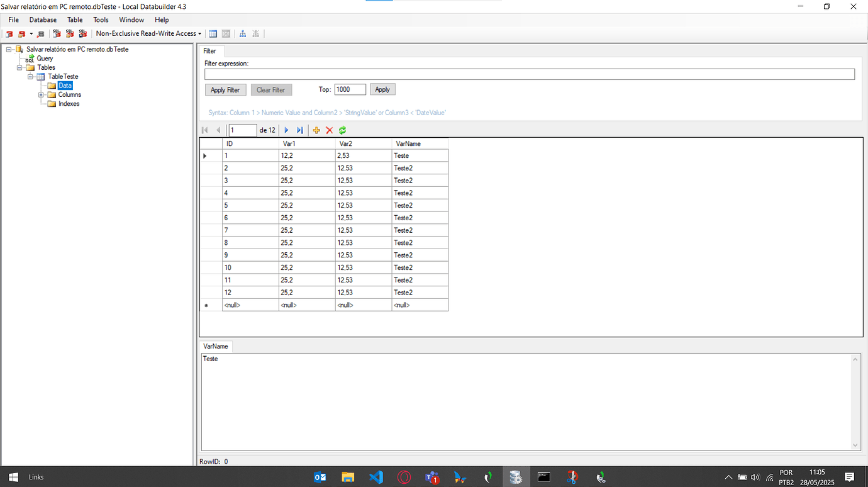
Task: Collapse the TableTeste node
Action: point(30,77)
